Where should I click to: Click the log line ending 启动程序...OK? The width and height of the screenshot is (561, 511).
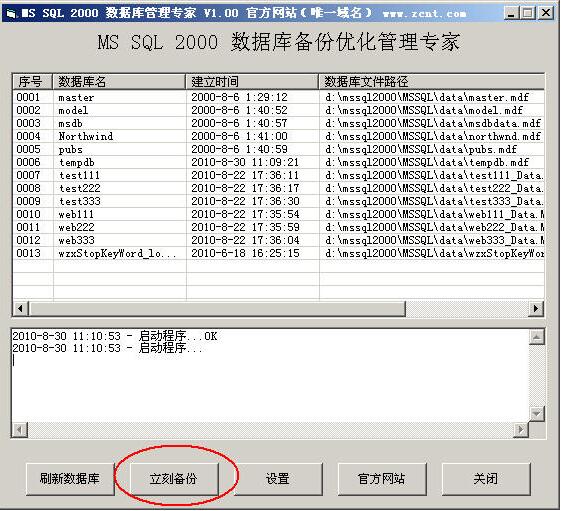(114, 336)
